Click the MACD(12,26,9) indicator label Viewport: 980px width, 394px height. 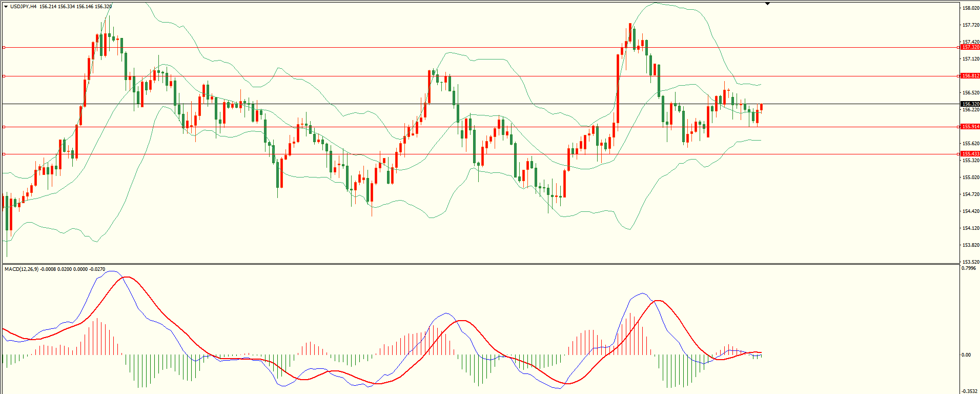[21, 269]
